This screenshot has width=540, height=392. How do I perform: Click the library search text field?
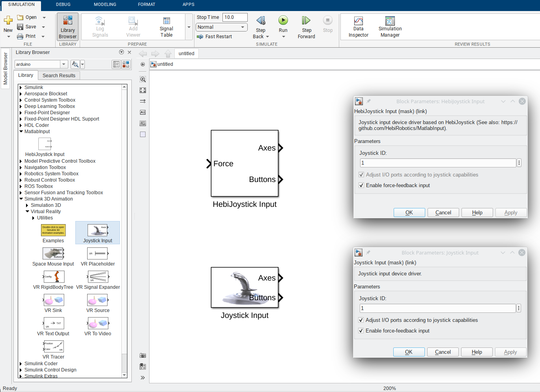(37, 64)
